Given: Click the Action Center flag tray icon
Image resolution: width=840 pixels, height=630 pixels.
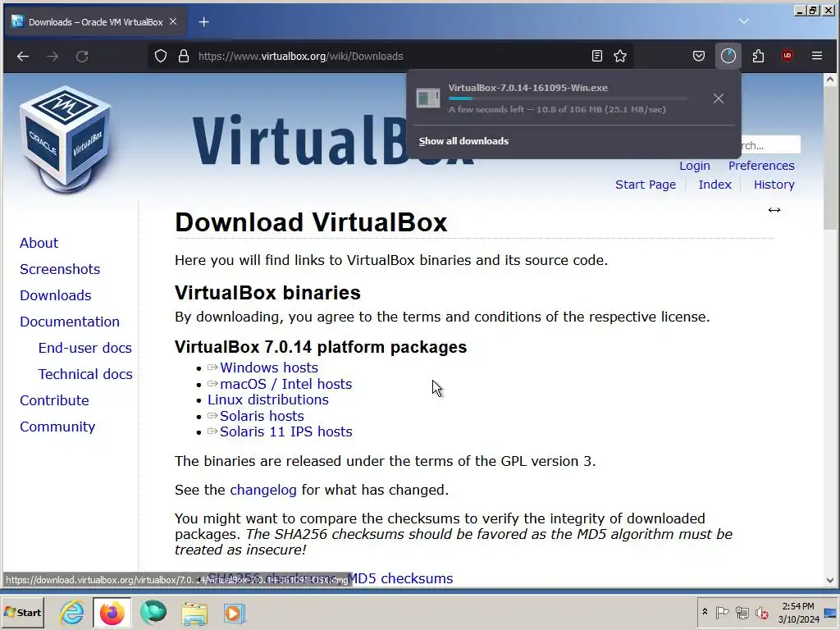Looking at the screenshot, I should tap(722, 612).
